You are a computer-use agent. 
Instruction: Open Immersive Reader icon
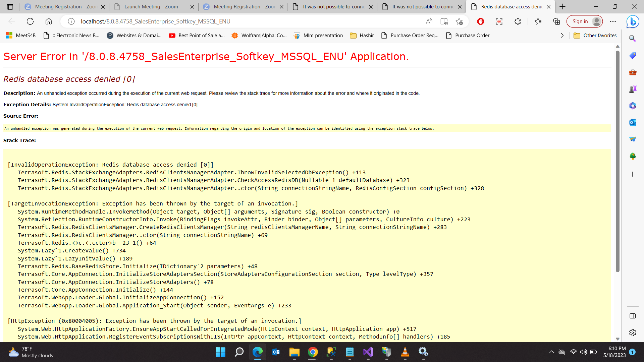click(444, 21)
